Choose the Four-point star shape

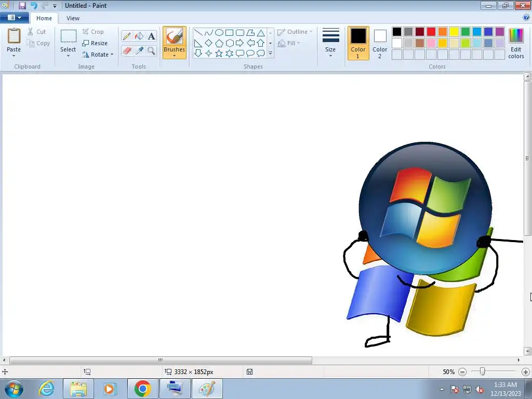click(x=209, y=54)
